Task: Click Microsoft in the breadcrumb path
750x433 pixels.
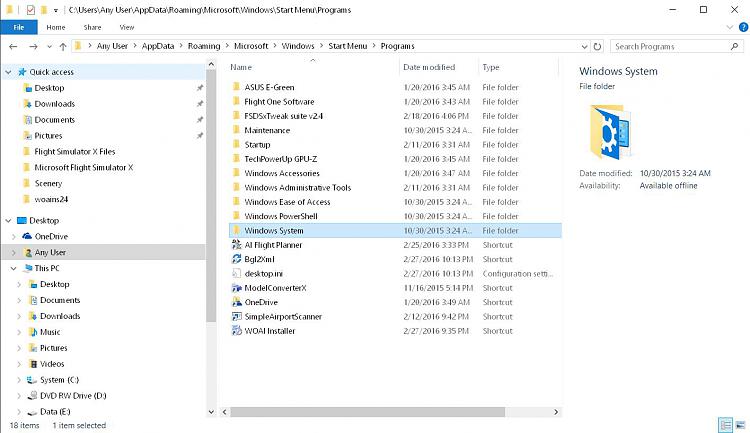Action: pos(251,46)
